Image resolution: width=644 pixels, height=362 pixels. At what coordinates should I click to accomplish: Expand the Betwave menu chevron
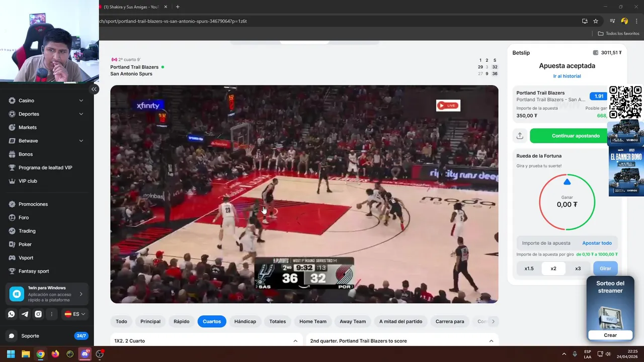[81, 141]
